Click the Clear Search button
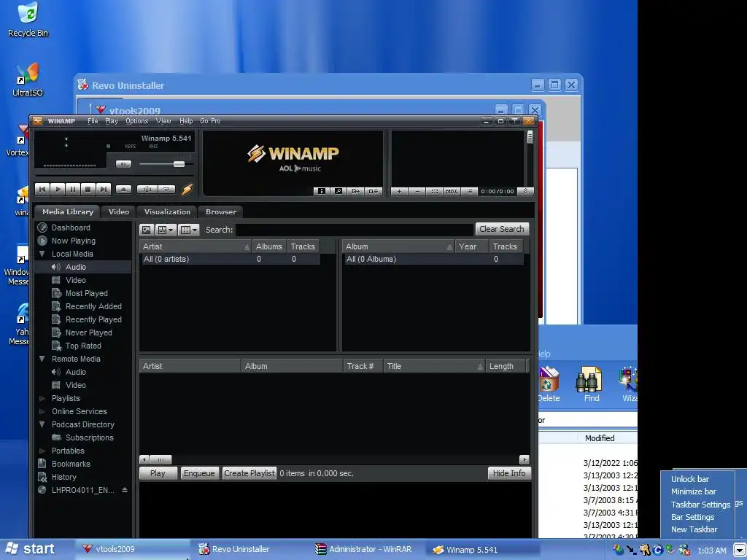 pyautogui.click(x=502, y=229)
